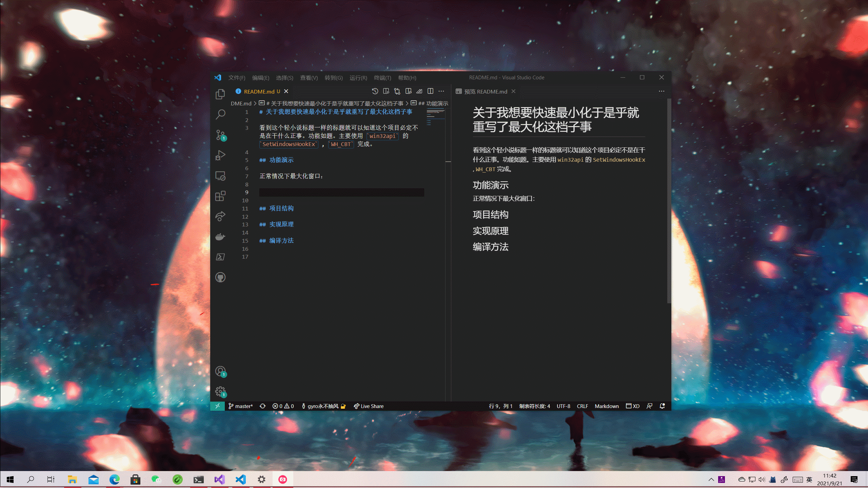Open the Search view in activity bar
Image resolution: width=868 pixels, height=488 pixels.
pyautogui.click(x=220, y=114)
